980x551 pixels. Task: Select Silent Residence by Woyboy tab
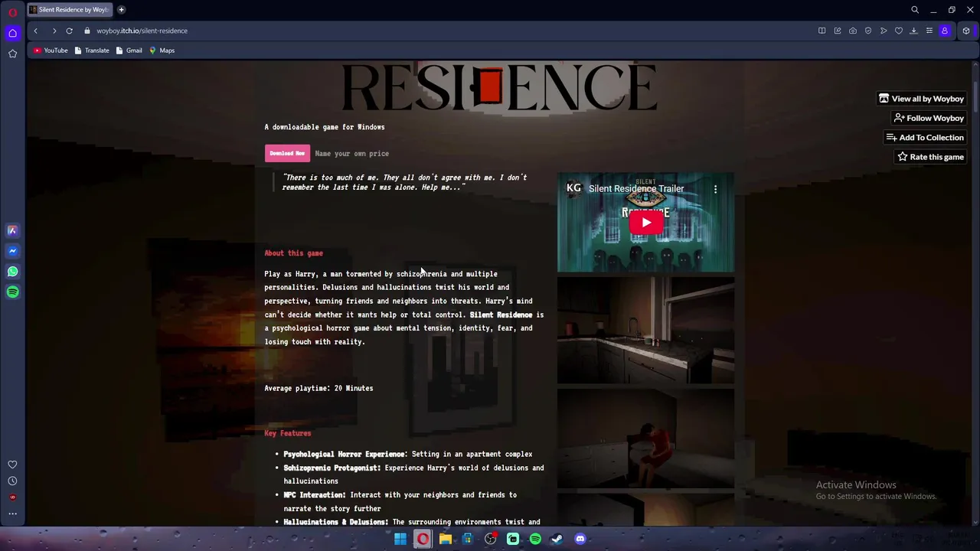click(x=69, y=10)
